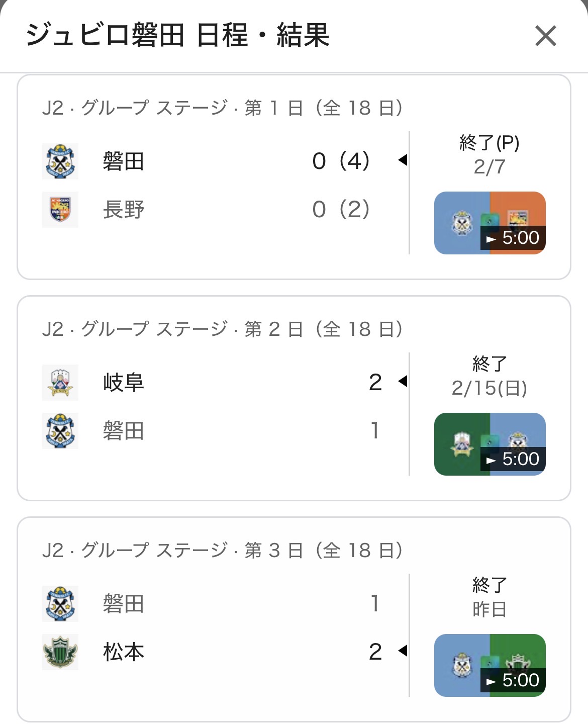
Task: Open the 長野 team name link
Action: click(x=124, y=210)
